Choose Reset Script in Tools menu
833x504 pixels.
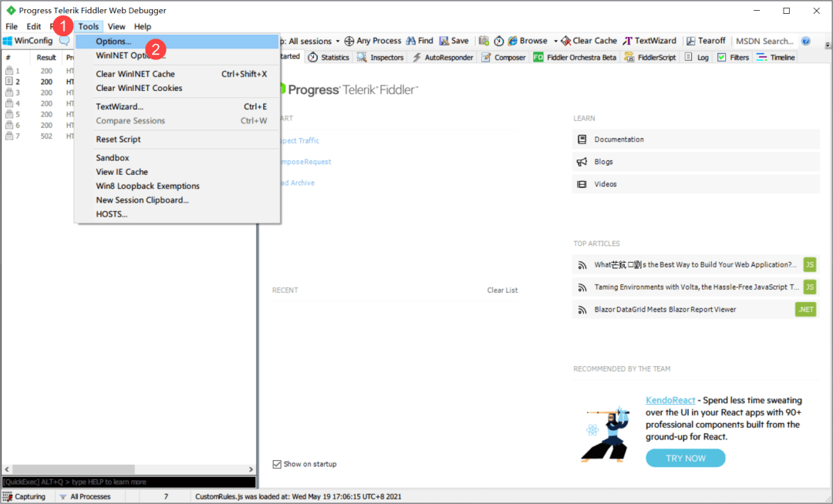click(x=177, y=139)
